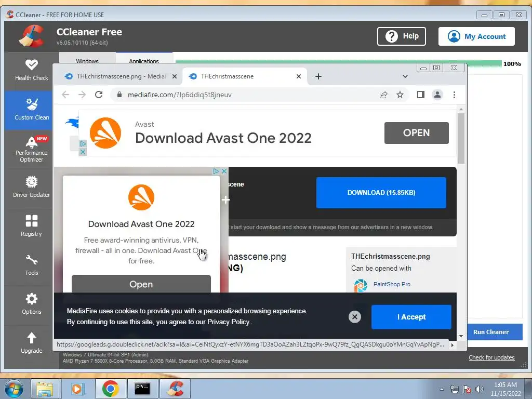Open CCleaner Options

pos(32,304)
